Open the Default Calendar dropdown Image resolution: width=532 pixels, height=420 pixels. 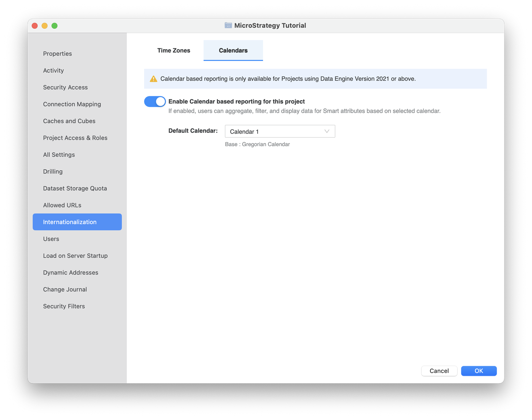pyautogui.click(x=280, y=131)
